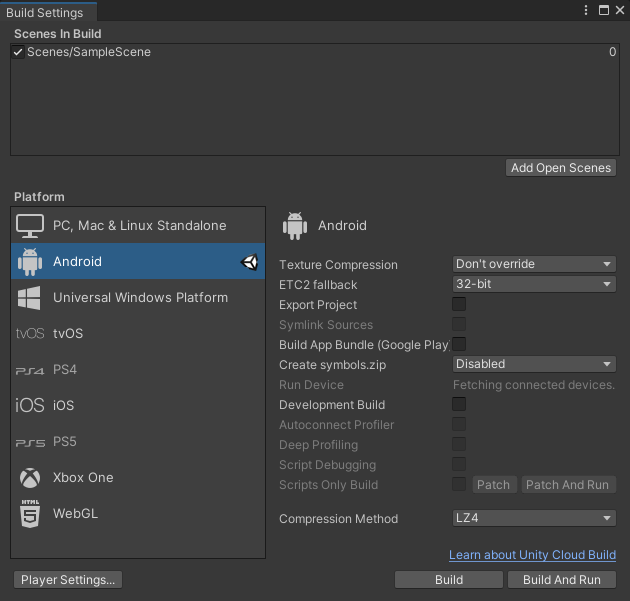630x601 pixels.
Task: Toggle the Script Debugging checkbox
Action: (459, 464)
